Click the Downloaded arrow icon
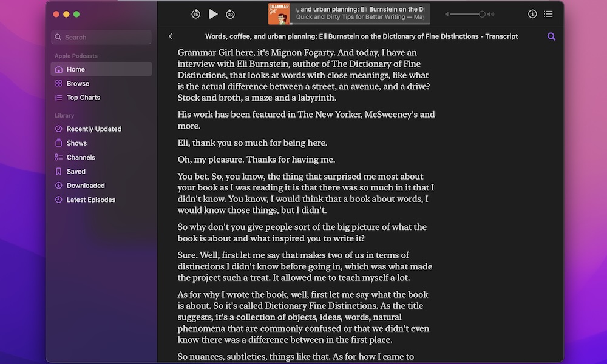607x364 pixels. click(x=58, y=186)
